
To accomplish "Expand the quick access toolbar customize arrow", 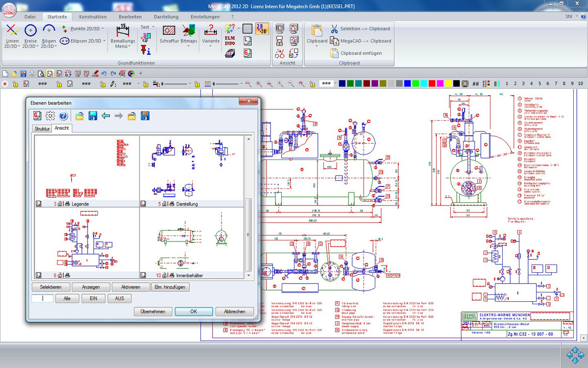I will click(141, 74).
